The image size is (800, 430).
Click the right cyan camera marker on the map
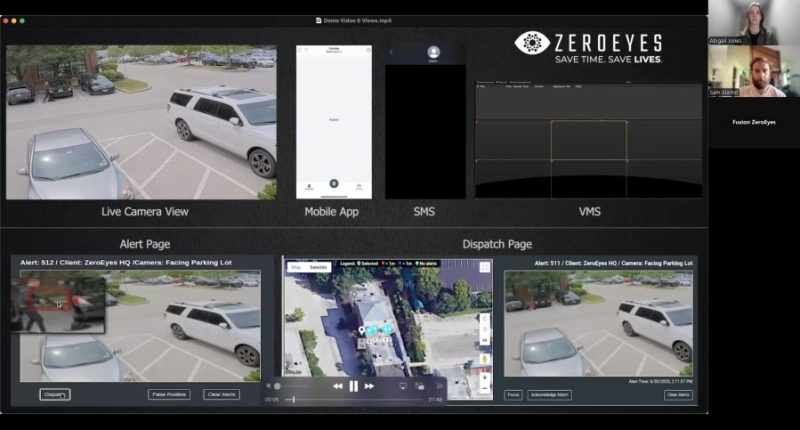(387, 330)
